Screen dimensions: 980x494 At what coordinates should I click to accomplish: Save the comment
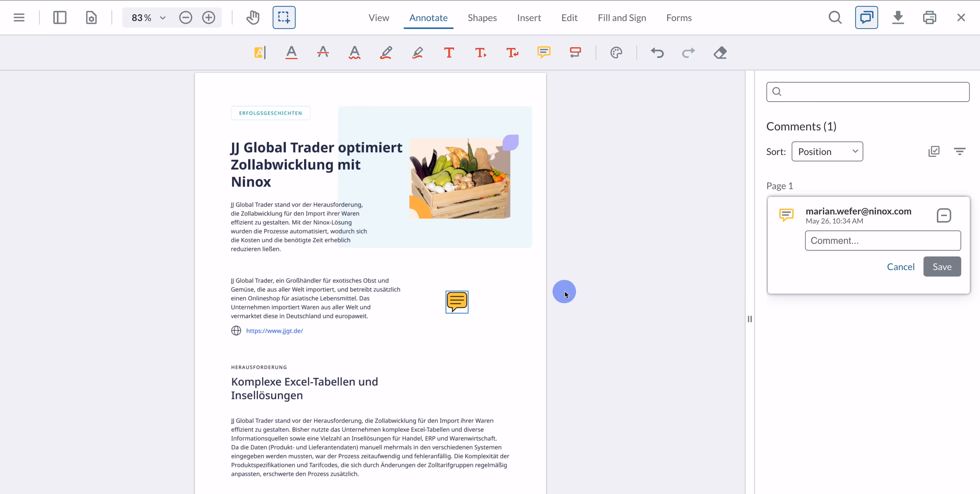point(942,267)
